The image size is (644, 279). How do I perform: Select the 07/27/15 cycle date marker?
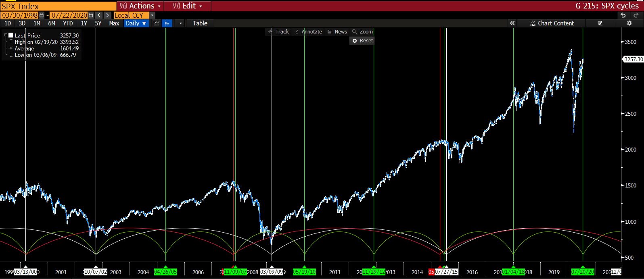[x=446, y=272]
